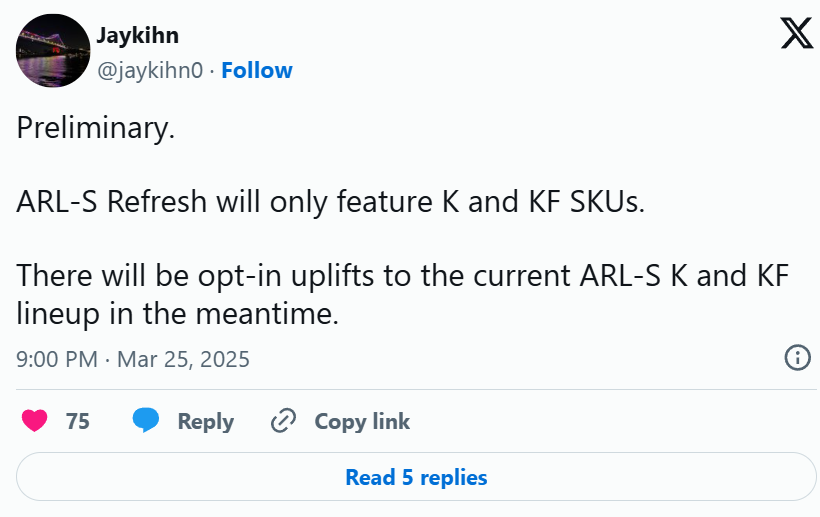Open the Twitter info circle icon

[x=798, y=358]
